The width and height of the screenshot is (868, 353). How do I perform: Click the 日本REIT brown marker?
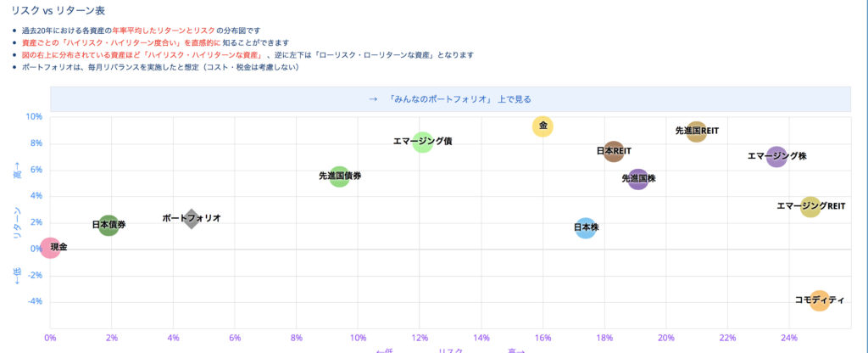point(614,151)
